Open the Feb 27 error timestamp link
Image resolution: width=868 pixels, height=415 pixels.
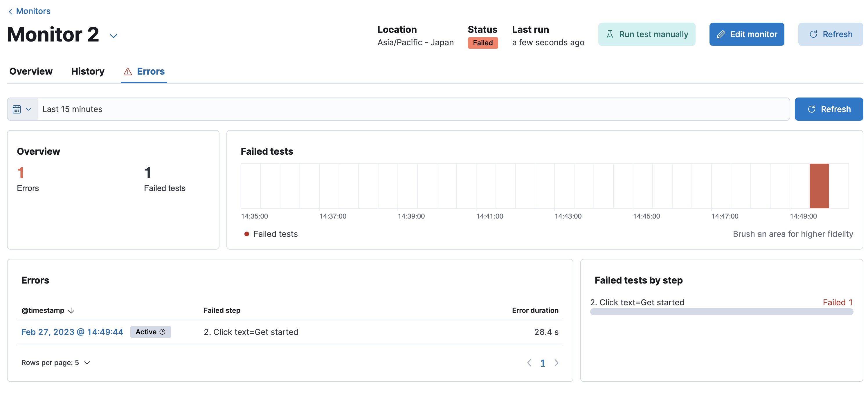point(72,332)
